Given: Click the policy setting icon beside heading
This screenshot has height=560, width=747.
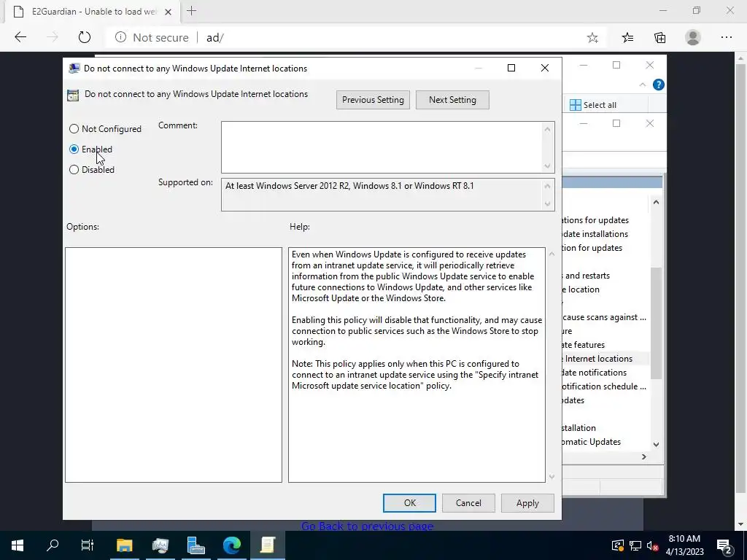Looking at the screenshot, I should click(73, 96).
